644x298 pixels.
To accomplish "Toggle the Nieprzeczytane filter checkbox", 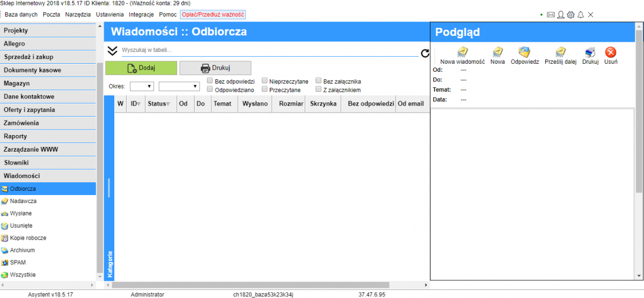I will (265, 81).
